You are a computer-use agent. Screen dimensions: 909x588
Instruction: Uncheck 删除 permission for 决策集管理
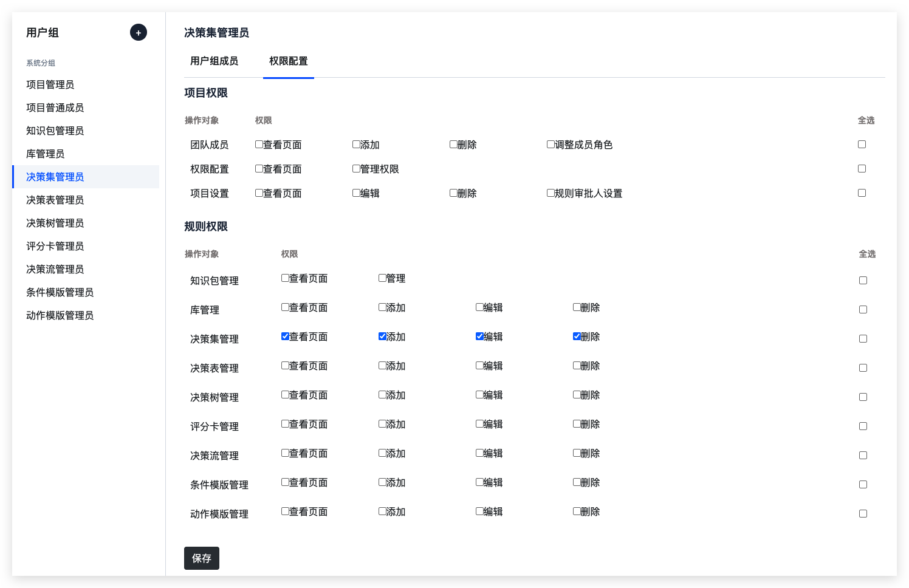[577, 337]
